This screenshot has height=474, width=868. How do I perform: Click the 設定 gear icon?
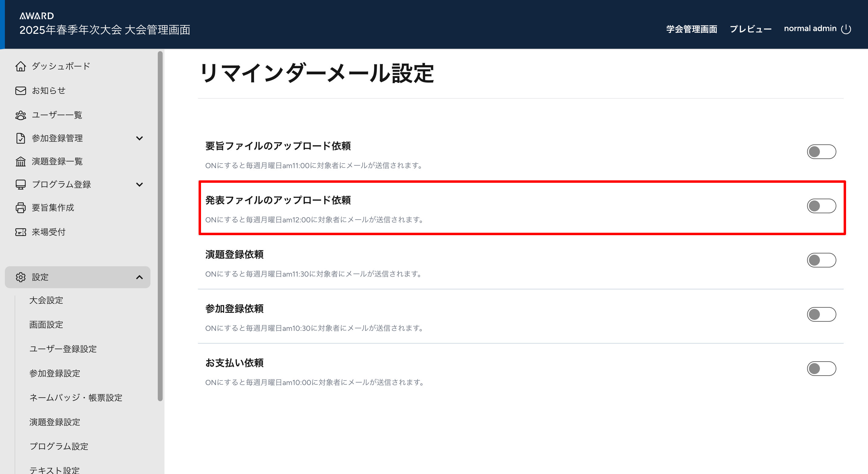(20, 277)
